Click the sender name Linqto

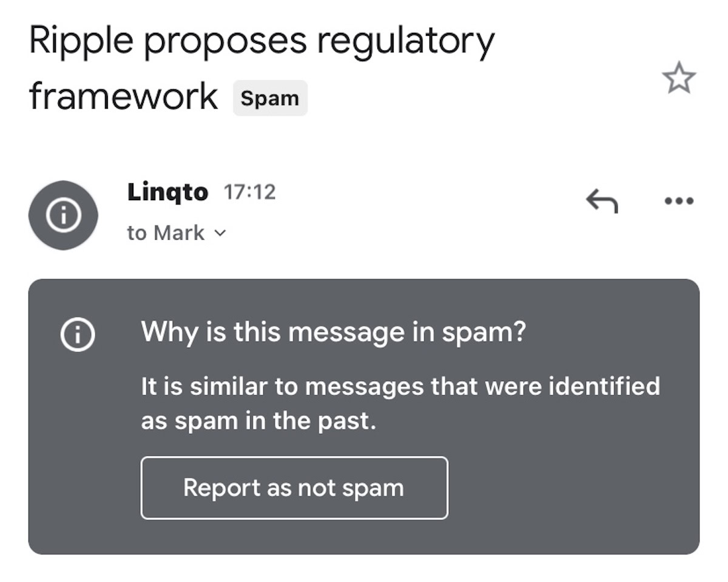[x=167, y=191]
